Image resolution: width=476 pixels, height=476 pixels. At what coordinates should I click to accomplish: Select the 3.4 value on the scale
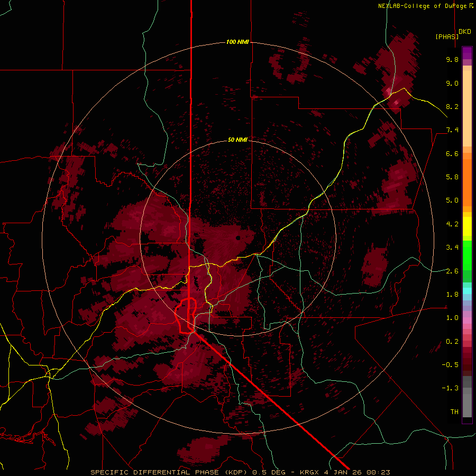[452, 248]
